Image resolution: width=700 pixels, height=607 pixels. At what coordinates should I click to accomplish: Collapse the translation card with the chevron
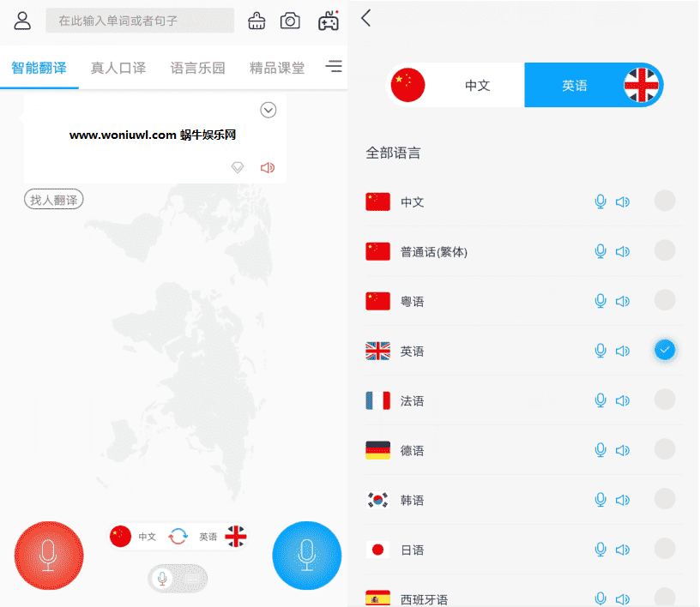(269, 110)
